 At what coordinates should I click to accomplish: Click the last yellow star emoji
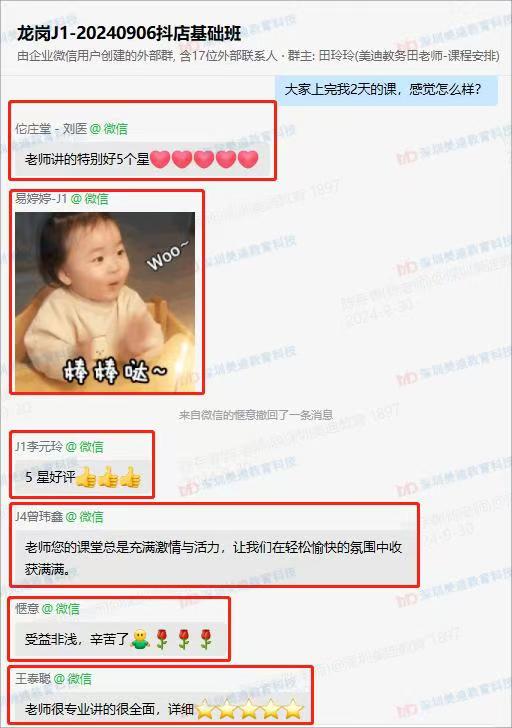coord(293,709)
